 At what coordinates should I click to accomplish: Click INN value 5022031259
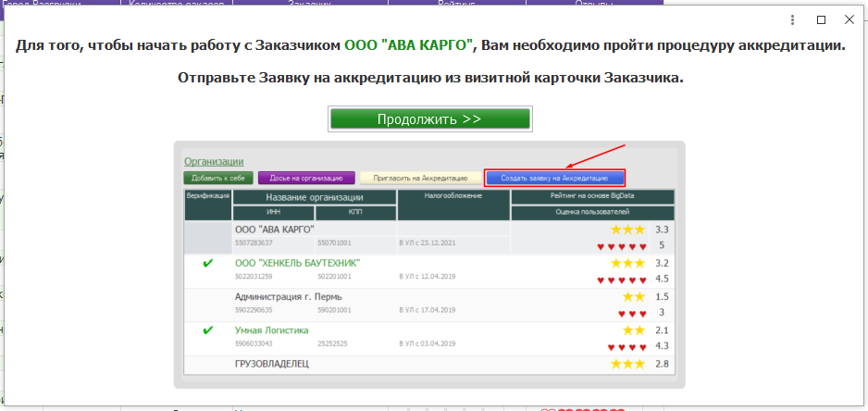(254, 277)
